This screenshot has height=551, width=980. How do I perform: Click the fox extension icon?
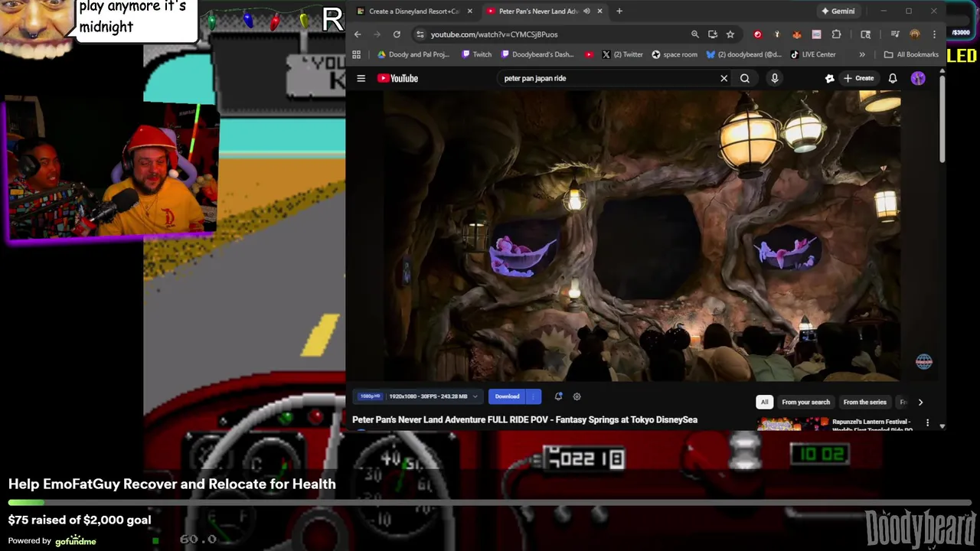(x=797, y=34)
